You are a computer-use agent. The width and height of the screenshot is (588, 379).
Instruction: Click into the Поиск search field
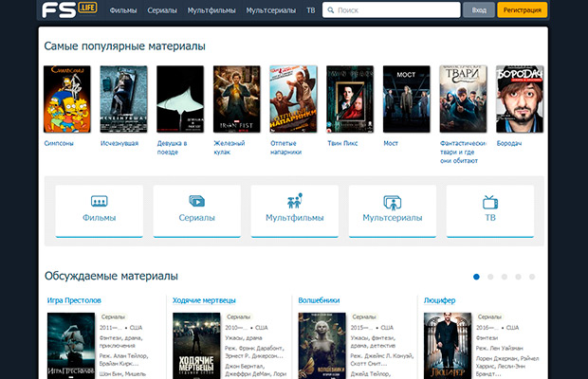(394, 11)
